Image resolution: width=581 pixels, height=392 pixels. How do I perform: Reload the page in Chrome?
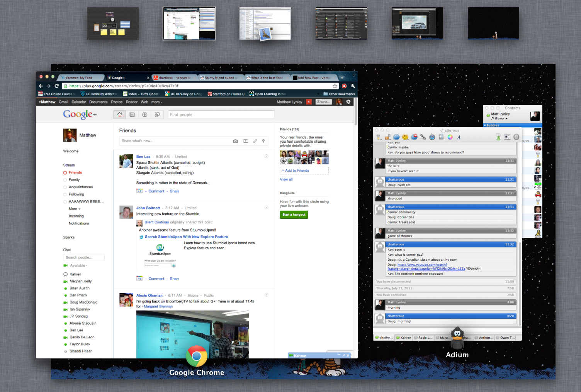pyautogui.click(x=57, y=86)
